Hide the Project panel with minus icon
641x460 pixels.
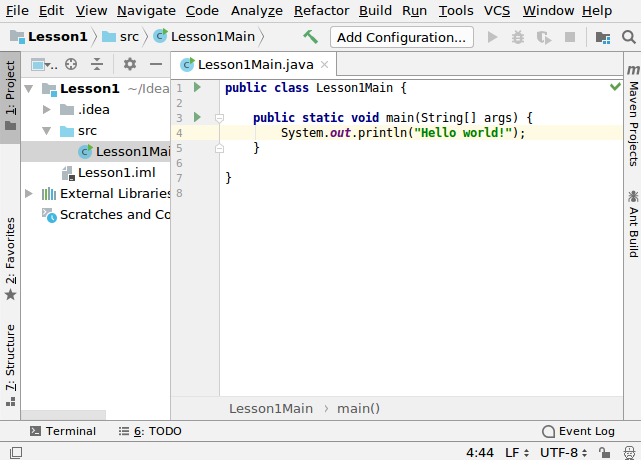click(x=156, y=64)
